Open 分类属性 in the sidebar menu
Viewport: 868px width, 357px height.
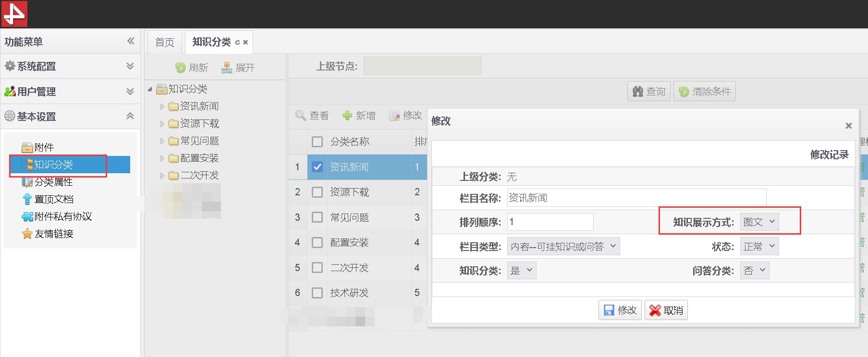tap(53, 182)
